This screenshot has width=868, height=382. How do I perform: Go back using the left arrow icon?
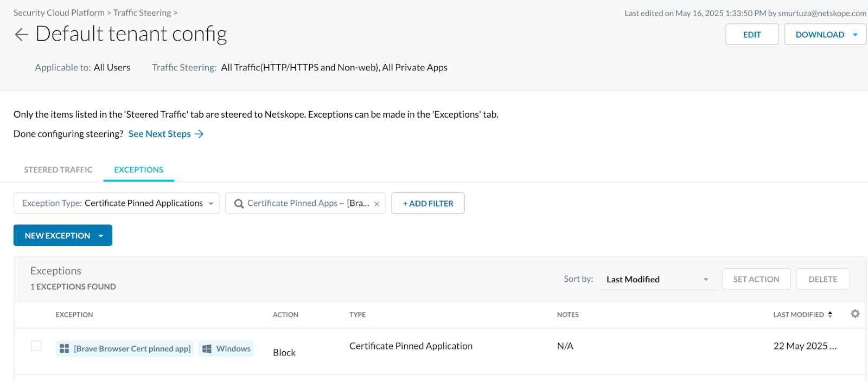(21, 35)
